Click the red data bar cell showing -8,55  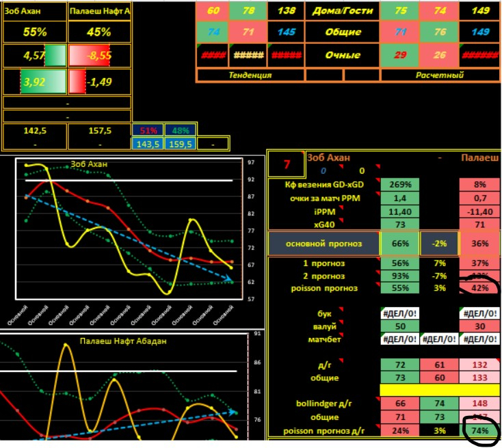[99, 55]
